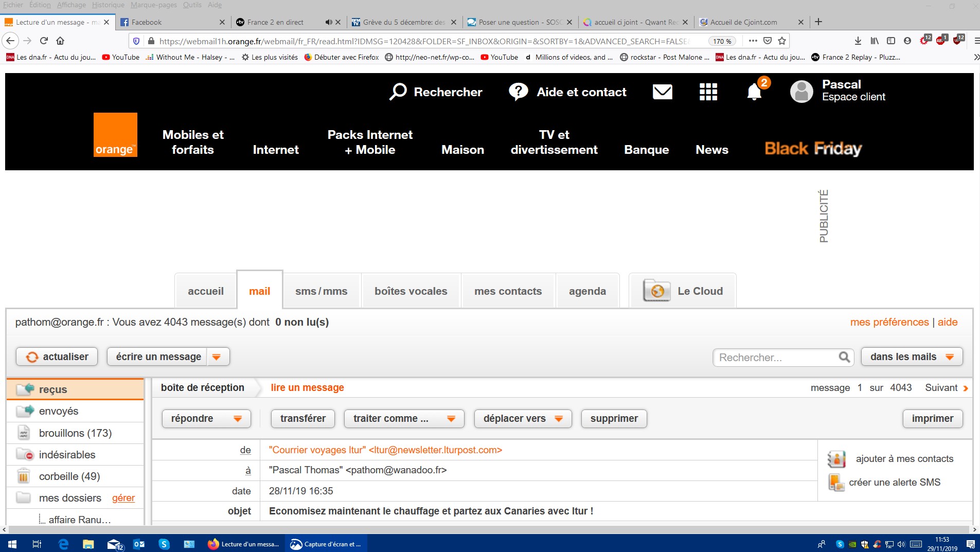This screenshot has height=552, width=980.
Task: Open traiter comme dropdown
Action: [404, 419]
